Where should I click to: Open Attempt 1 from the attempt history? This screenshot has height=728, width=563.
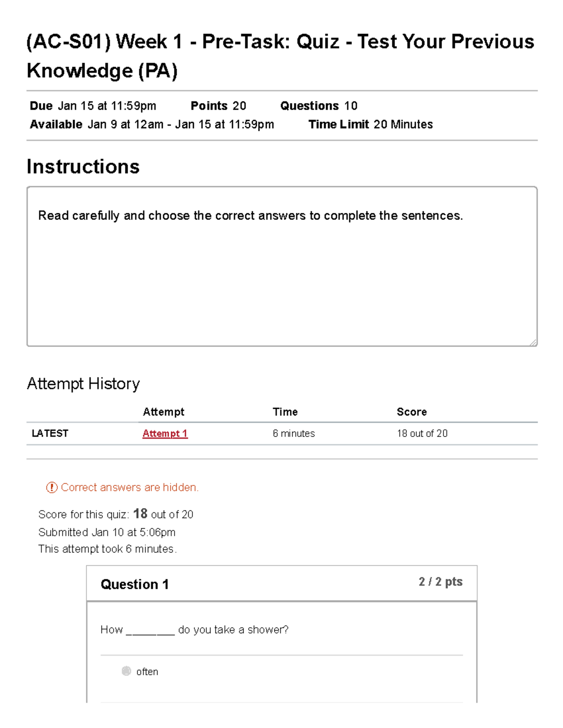(x=164, y=434)
